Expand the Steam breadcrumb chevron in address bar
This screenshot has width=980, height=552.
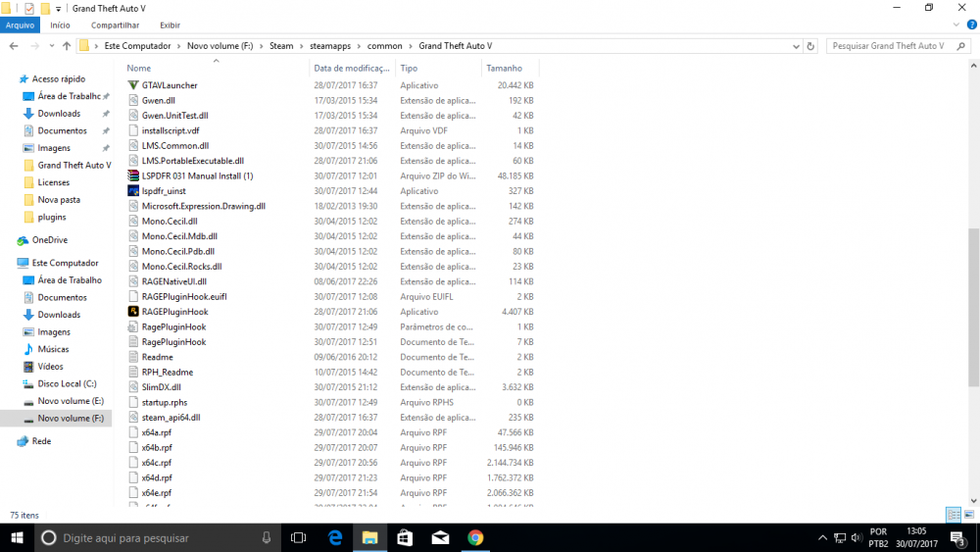point(301,46)
